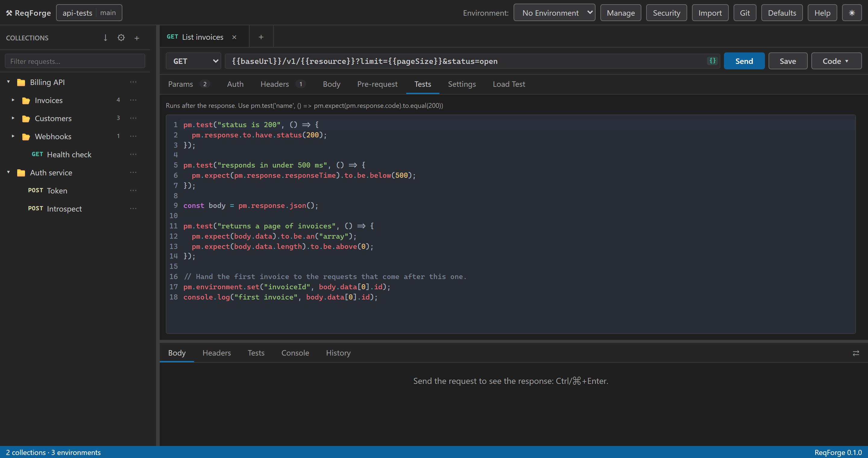The height and width of the screenshot is (458, 868).
Task: Expand the Webhooks folder
Action: [x=13, y=136]
